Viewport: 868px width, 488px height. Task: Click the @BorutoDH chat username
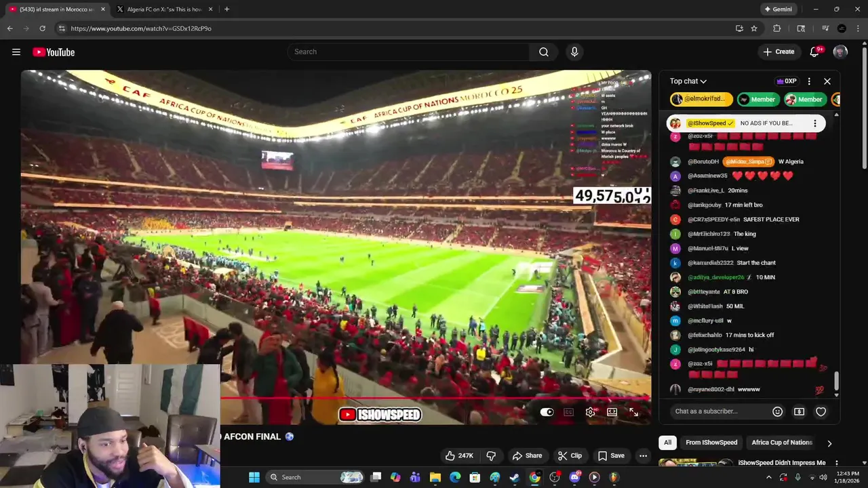[703, 162]
